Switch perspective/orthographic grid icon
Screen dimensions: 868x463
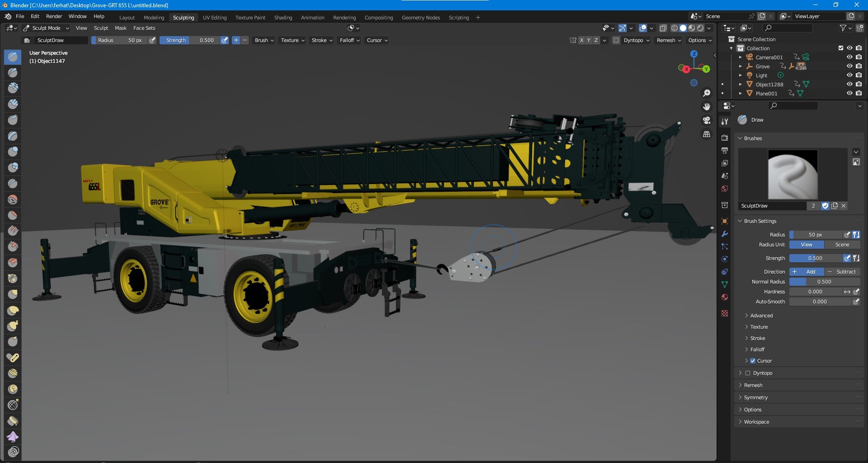click(707, 134)
